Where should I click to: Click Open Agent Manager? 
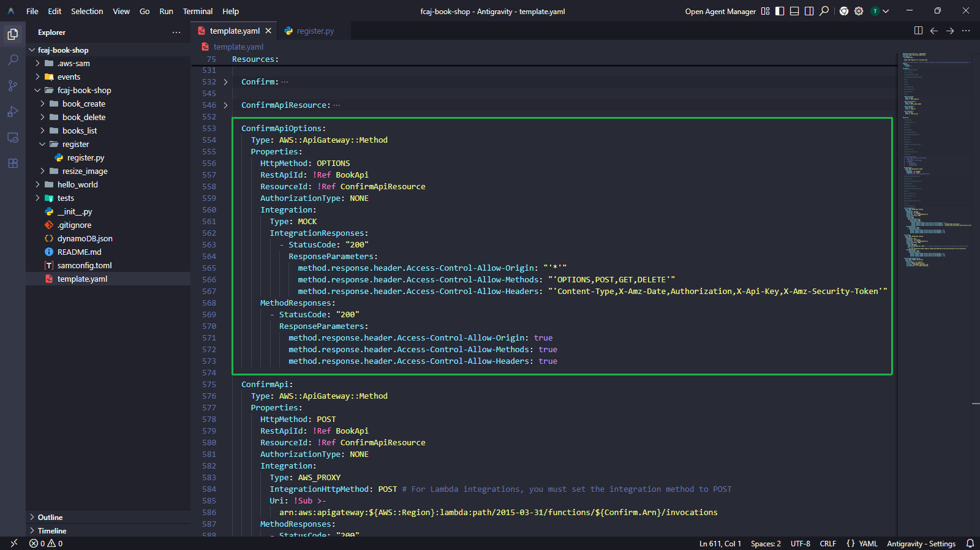click(x=720, y=11)
